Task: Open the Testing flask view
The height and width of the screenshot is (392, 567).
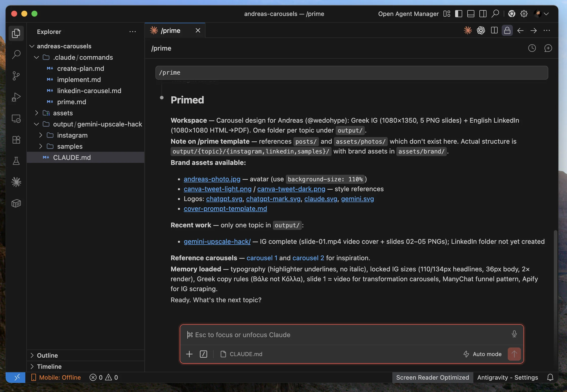Action: tap(16, 161)
